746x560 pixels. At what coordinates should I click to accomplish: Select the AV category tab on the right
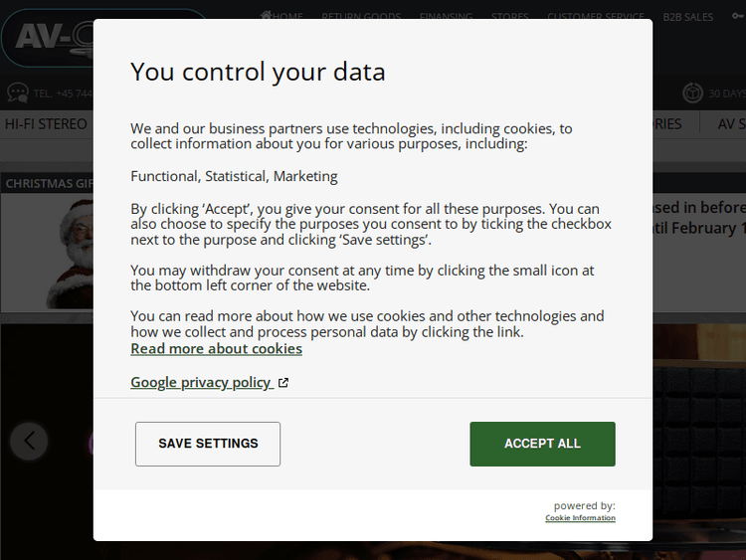pyautogui.click(x=731, y=124)
